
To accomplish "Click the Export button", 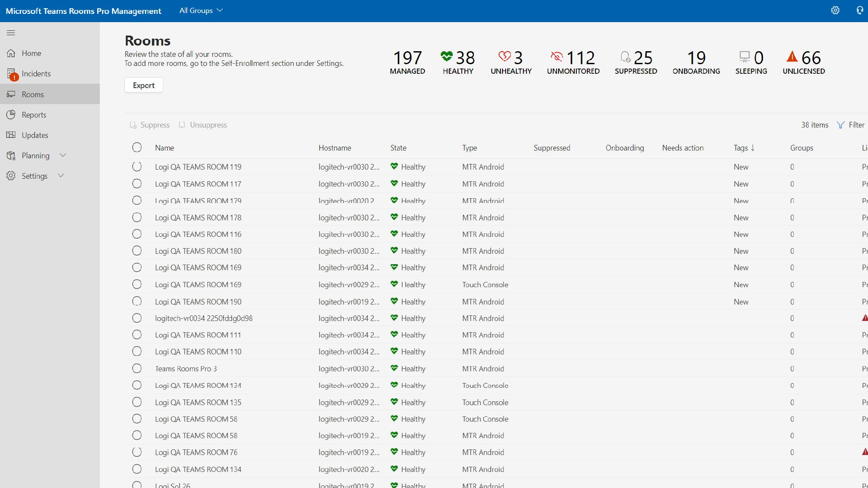I will click(x=144, y=85).
